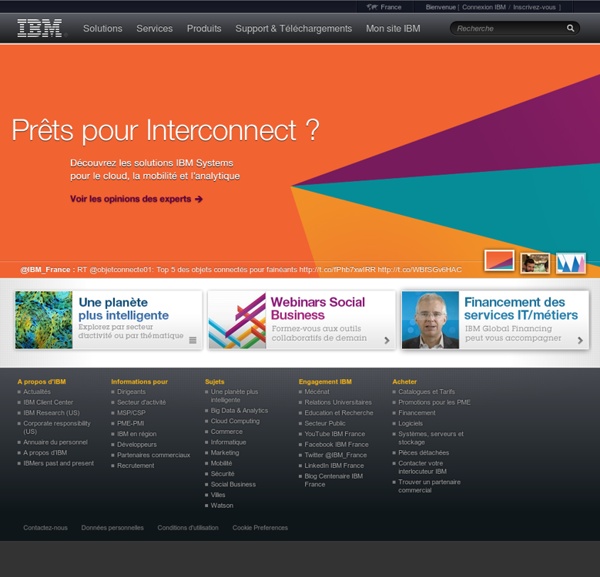
Task: Click YouTube IBM France link
Action: [335, 434]
